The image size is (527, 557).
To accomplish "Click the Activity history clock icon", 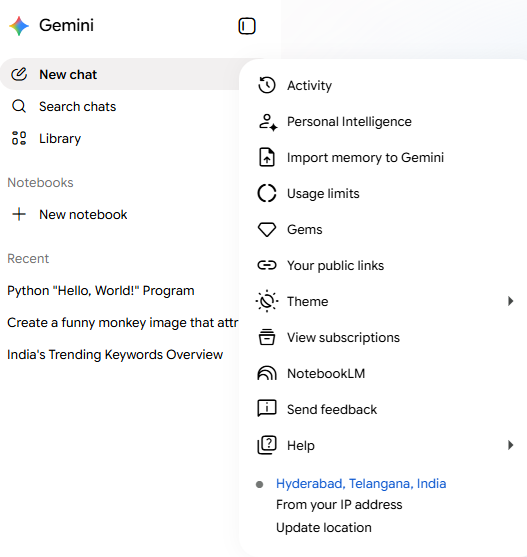I will [267, 85].
